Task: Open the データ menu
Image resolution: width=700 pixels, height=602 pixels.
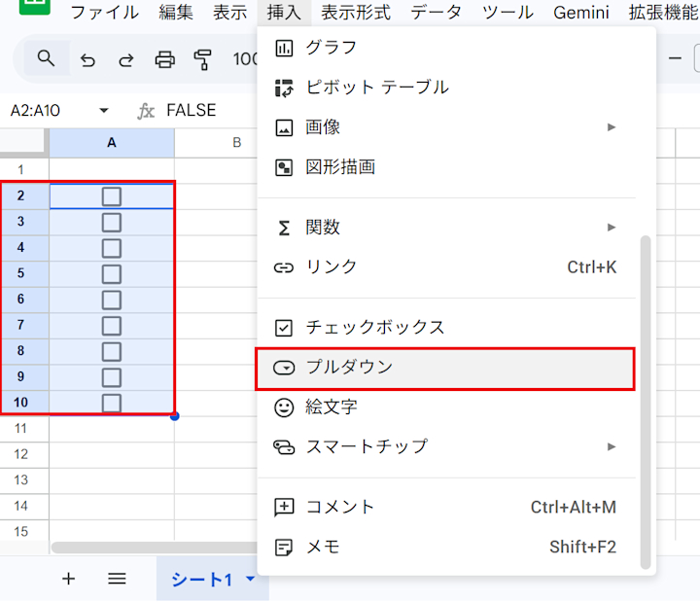Action: 437,13
